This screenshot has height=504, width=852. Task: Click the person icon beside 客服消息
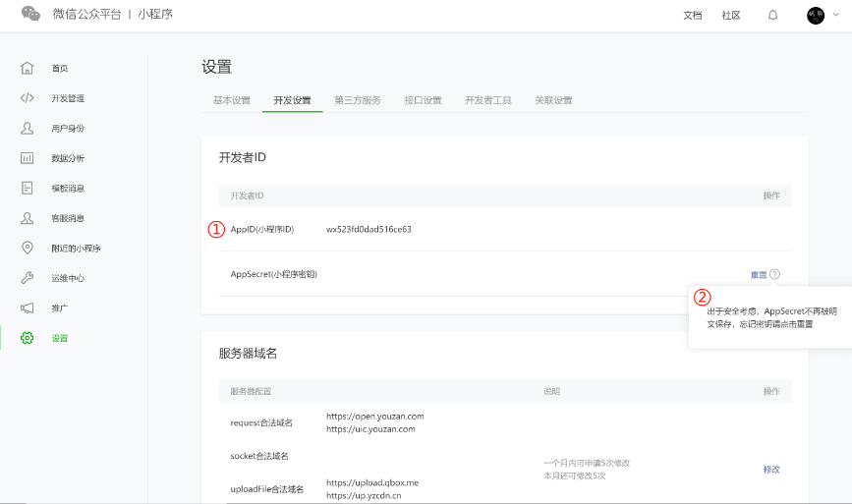(28, 218)
